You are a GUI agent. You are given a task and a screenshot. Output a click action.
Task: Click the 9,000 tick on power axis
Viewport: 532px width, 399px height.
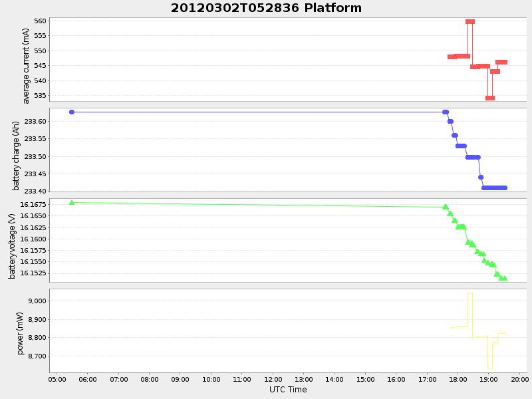39,303
